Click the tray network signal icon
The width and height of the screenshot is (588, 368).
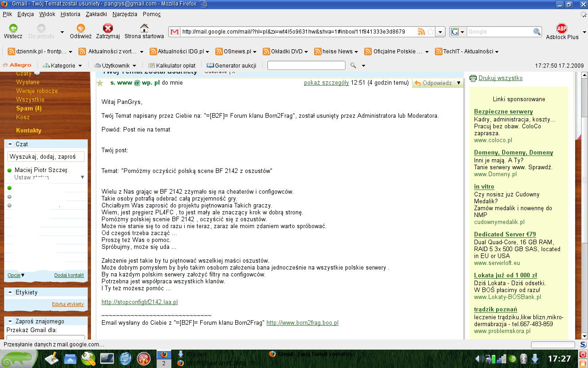tap(502, 359)
